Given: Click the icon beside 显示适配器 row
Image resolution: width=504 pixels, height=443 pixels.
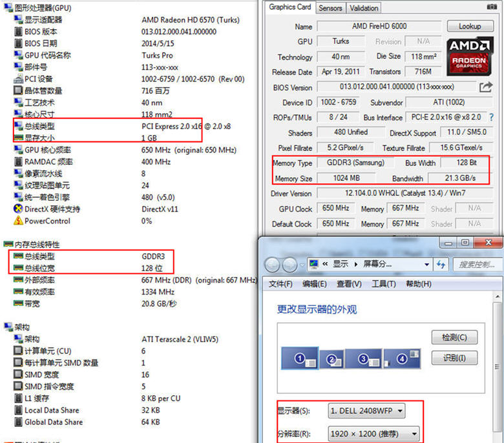Looking at the screenshot, I should click(19, 19).
